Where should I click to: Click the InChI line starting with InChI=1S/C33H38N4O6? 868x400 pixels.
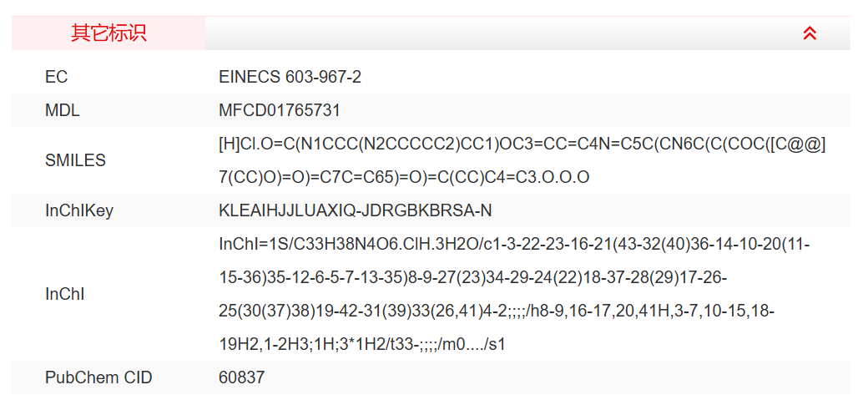pyautogui.click(x=514, y=244)
